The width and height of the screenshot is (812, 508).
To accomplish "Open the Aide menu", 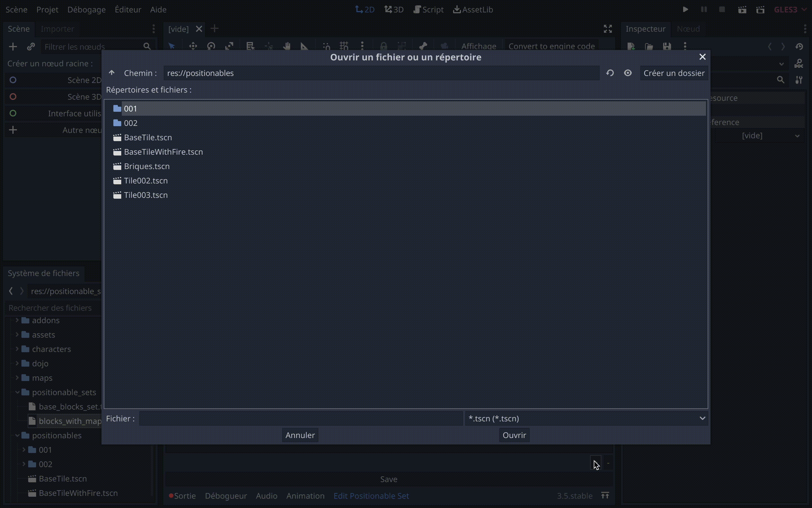I will 158,9.
